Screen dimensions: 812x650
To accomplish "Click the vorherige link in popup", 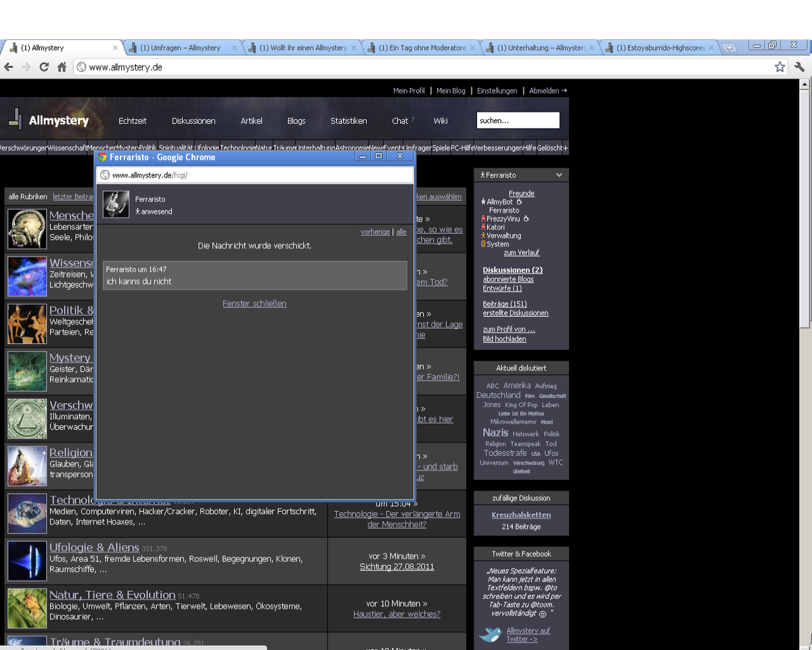I will (375, 232).
